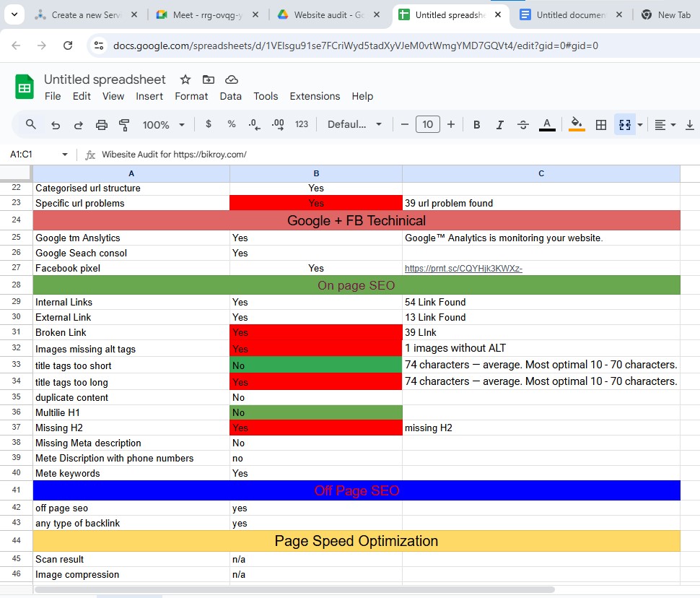Click the move to folder icon
The width and height of the screenshot is (700, 598).
coord(209,79)
